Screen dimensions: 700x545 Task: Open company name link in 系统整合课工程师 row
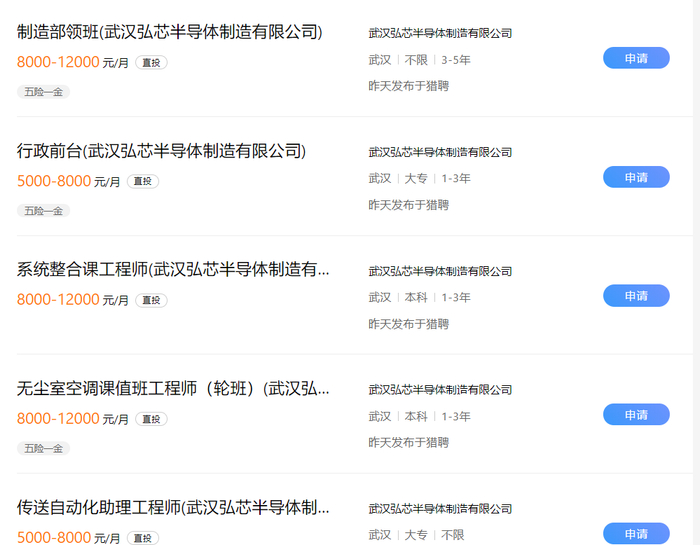tap(440, 271)
